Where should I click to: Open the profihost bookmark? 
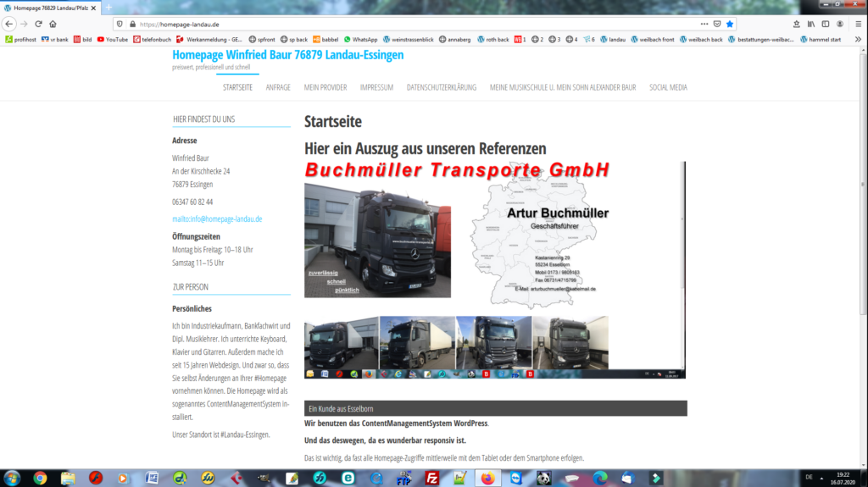coord(20,39)
